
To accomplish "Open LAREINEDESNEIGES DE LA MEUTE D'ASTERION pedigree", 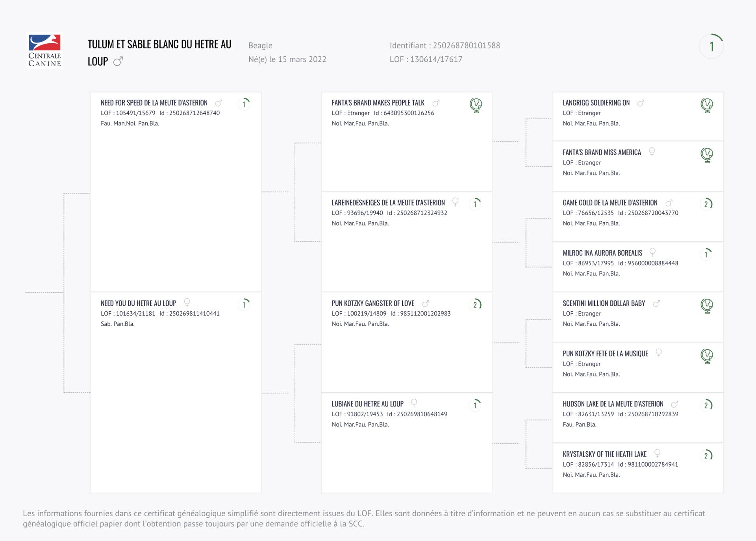I will point(388,203).
